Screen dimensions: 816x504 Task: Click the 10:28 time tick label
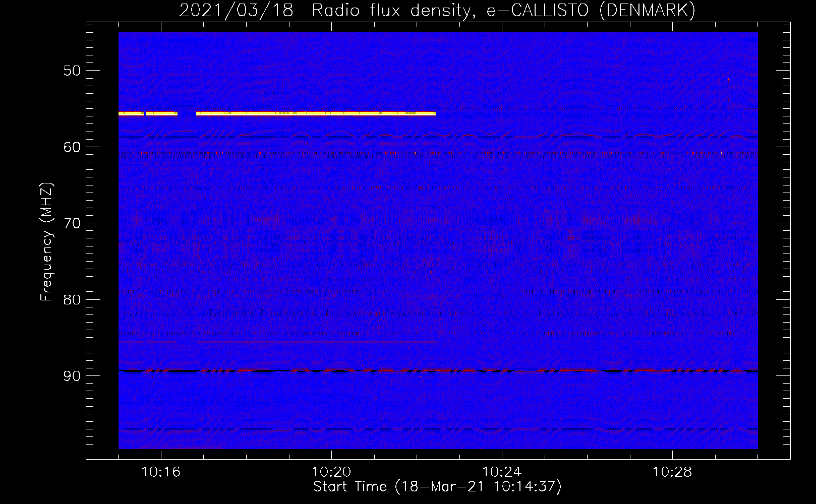672,472
